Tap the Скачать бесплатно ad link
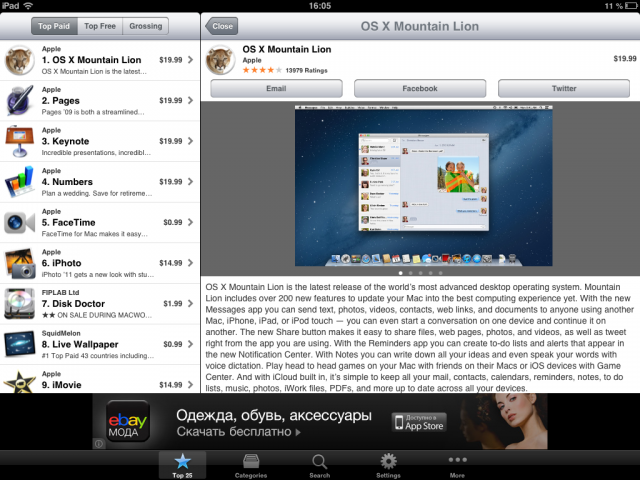This screenshot has width=640, height=480. [239, 432]
